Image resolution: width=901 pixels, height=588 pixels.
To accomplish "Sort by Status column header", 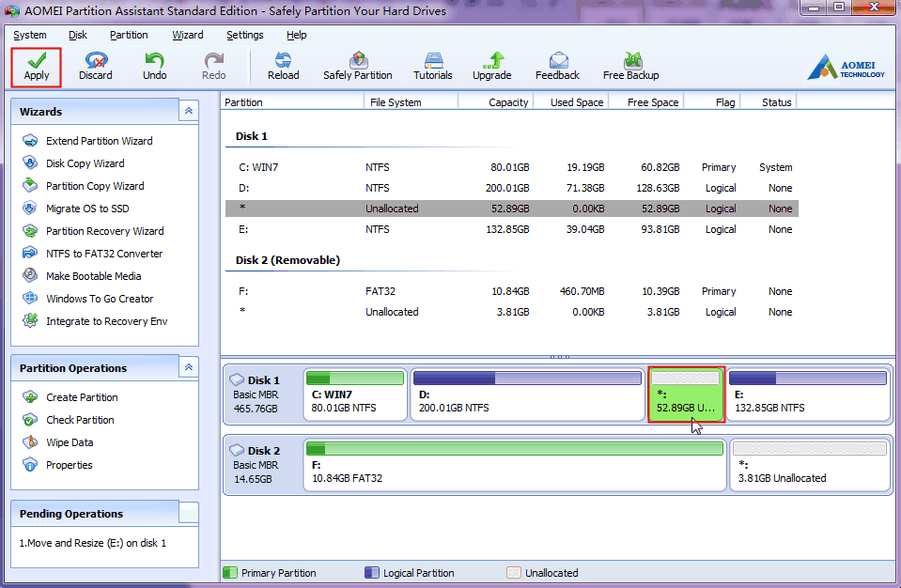I will (769, 102).
